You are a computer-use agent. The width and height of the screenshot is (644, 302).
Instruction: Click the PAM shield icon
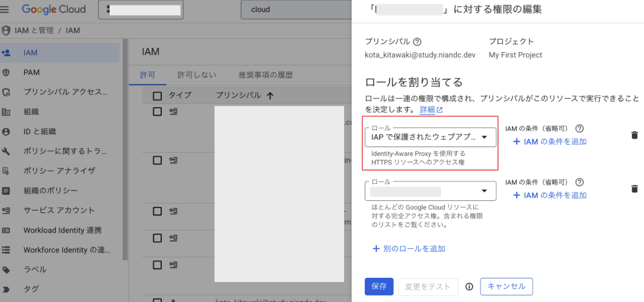(x=5, y=73)
